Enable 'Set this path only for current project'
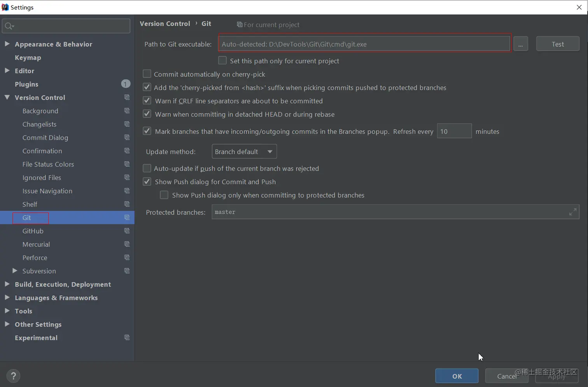The image size is (588, 387). tap(222, 61)
